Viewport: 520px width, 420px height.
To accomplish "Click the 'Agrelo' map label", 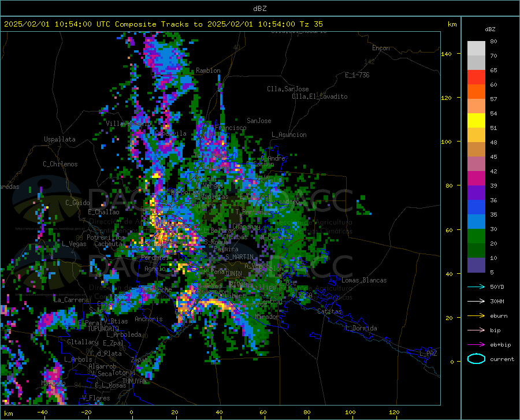I will 155,269.
